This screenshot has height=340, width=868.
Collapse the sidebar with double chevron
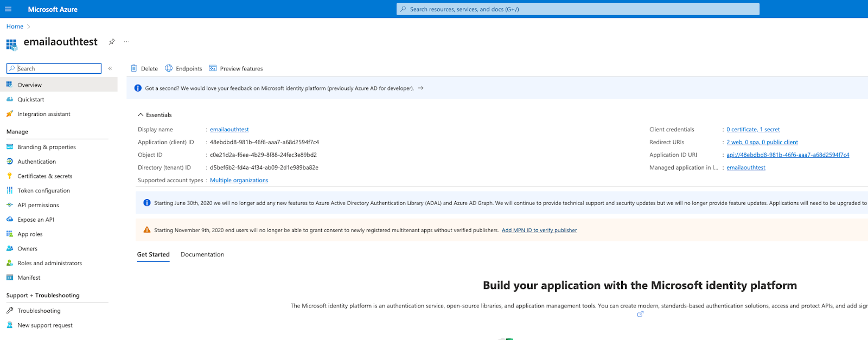click(110, 68)
